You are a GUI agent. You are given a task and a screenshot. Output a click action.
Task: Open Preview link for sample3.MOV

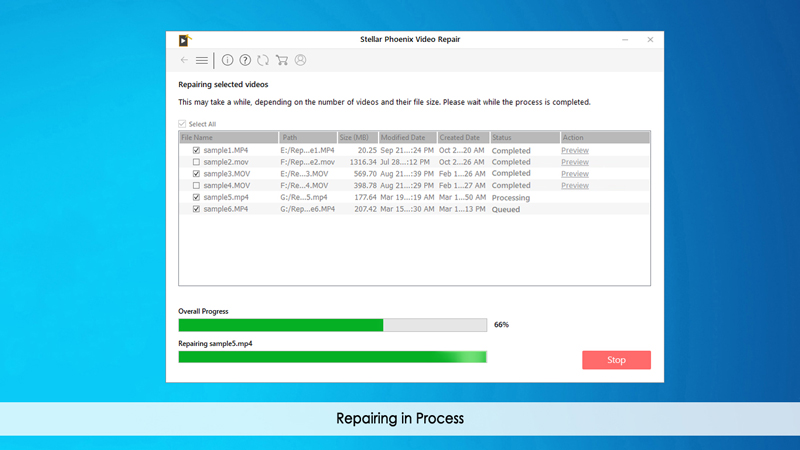pyautogui.click(x=575, y=174)
